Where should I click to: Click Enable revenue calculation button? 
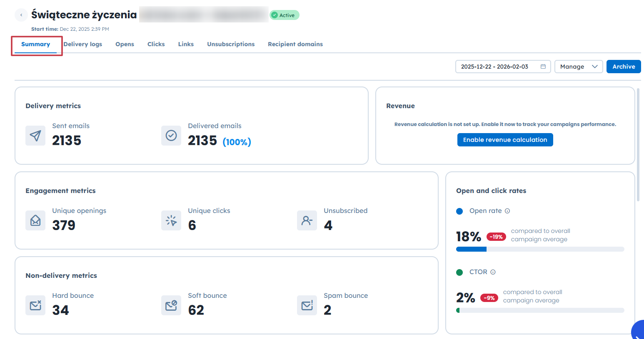[505, 140]
